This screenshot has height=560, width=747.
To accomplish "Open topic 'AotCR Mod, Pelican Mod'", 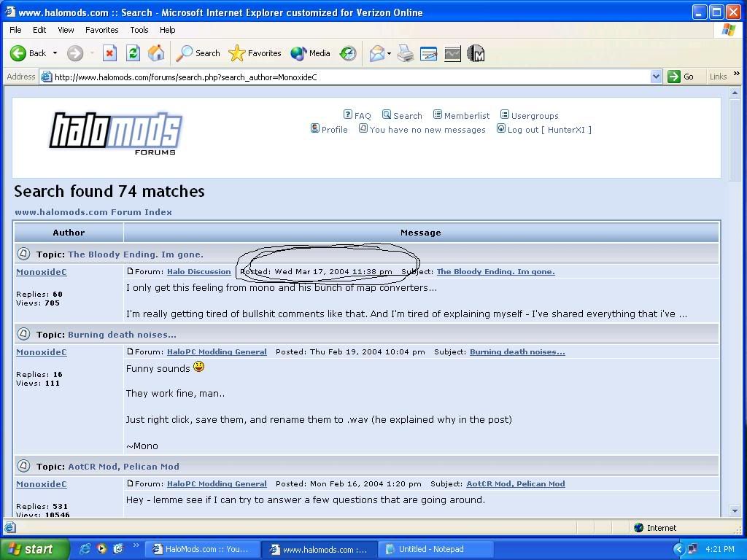I will pyautogui.click(x=124, y=466).
